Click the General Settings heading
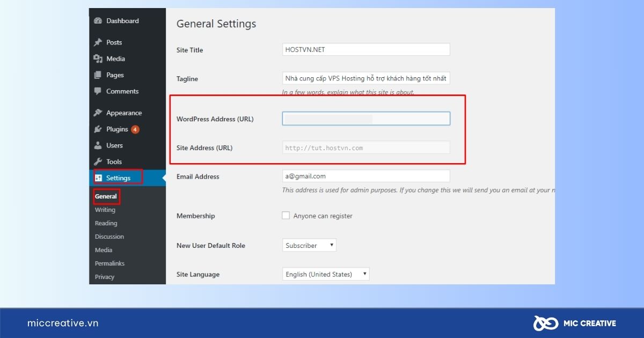This screenshot has height=338, width=644. (x=216, y=24)
